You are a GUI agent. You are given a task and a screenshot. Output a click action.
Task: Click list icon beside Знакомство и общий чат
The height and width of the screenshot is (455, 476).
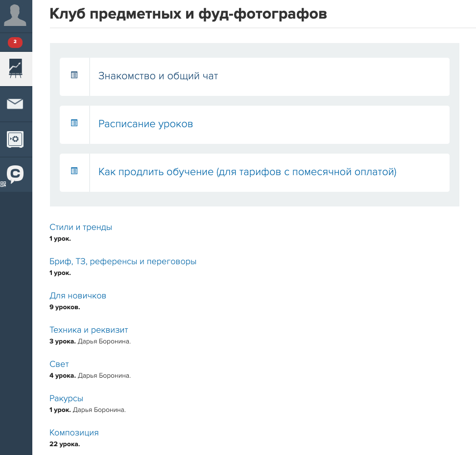(x=74, y=75)
